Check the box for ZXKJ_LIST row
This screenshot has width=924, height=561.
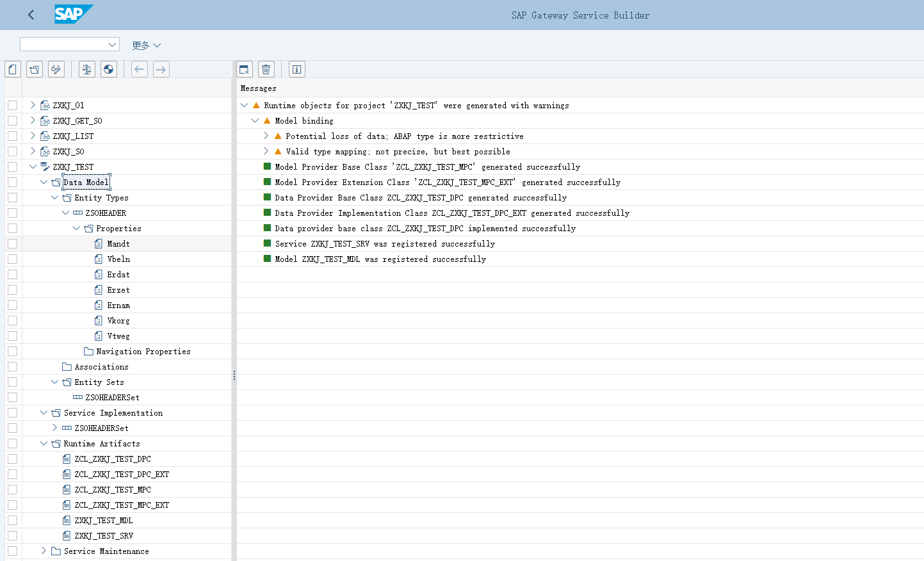pyautogui.click(x=13, y=136)
